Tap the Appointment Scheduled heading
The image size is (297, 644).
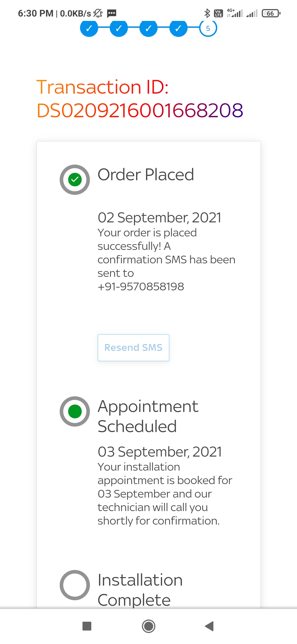[x=148, y=416]
